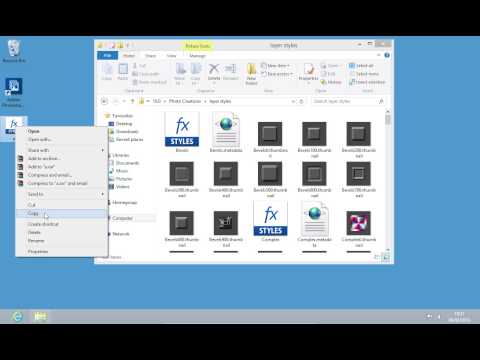Screen dimensions: 480x360
Task: Select Network in navigation pane
Action: tap(120, 234)
